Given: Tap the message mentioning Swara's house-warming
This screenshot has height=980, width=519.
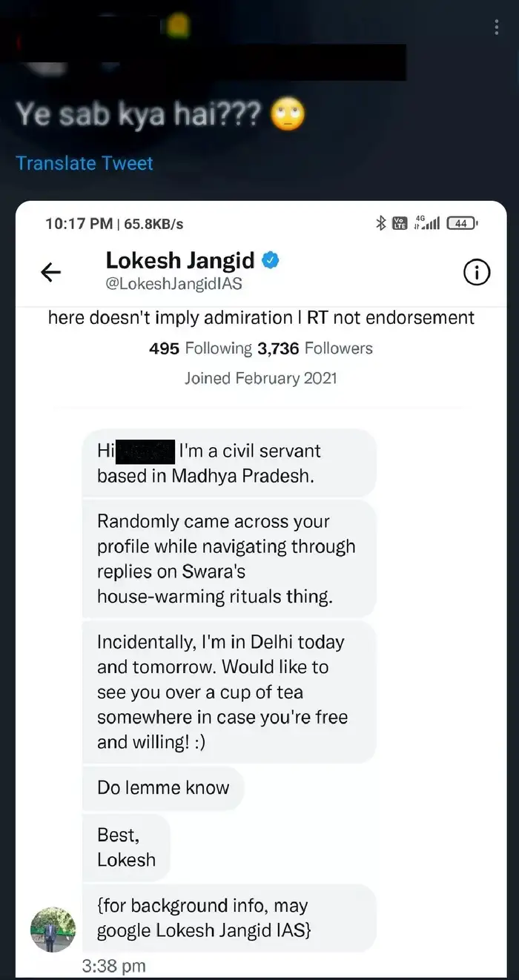Looking at the screenshot, I should coord(226,559).
